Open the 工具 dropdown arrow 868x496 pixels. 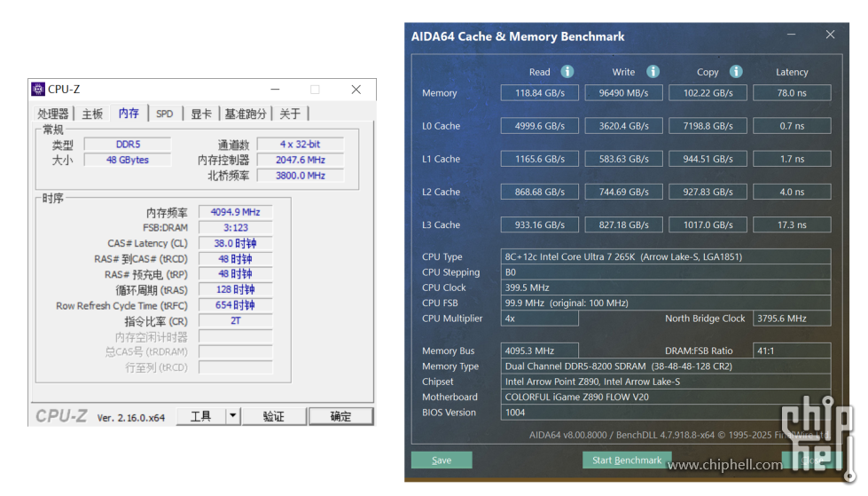click(232, 416)
